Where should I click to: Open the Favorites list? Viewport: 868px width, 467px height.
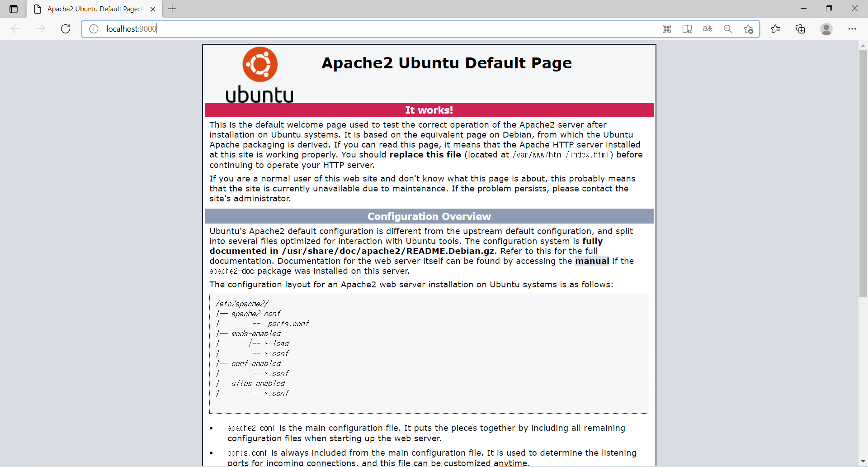pyautogui.click(x=775, y=29)
